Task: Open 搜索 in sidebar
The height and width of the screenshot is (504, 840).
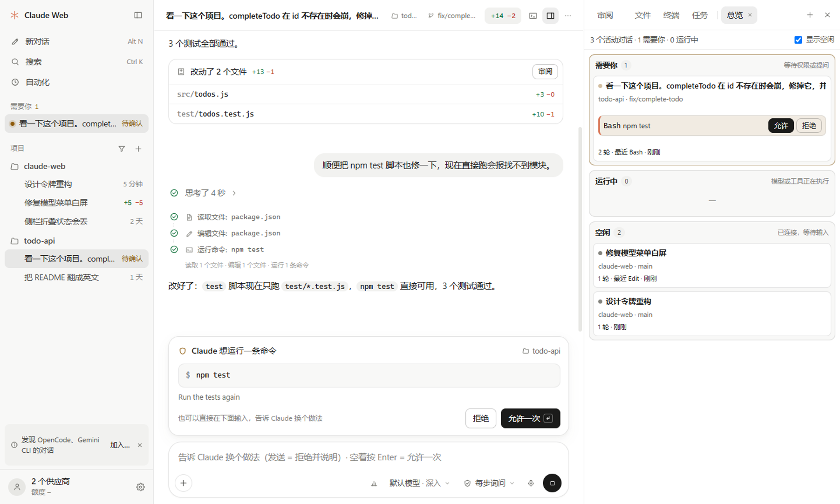Action: [x=76, y=61]
